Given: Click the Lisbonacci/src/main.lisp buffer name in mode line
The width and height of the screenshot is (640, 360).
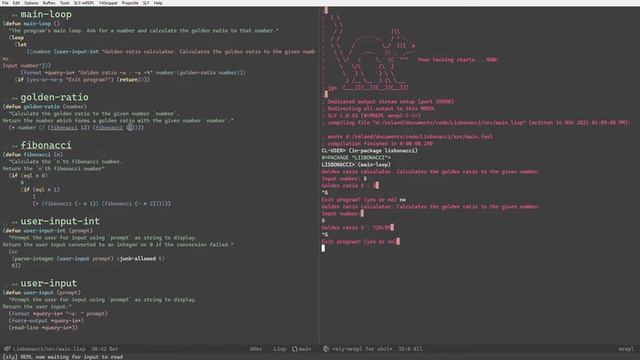Looking at the screenshot, I should pyautogui.click(x=49, y=349).
